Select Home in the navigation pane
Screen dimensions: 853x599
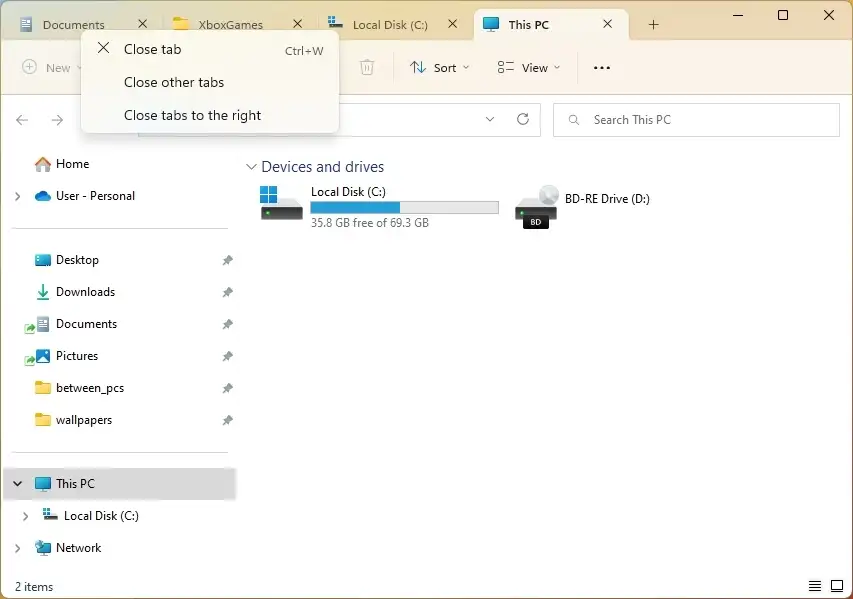[x=75, y=163]
